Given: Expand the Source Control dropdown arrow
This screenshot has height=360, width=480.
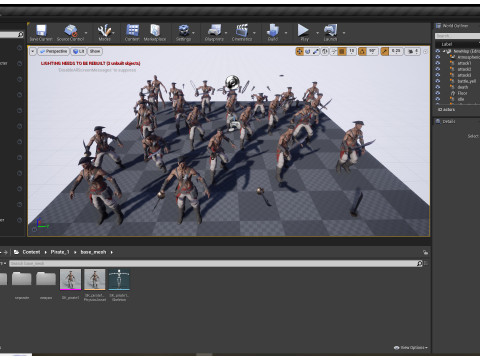Looking at the screenshot, I should (x=86, y=33).
